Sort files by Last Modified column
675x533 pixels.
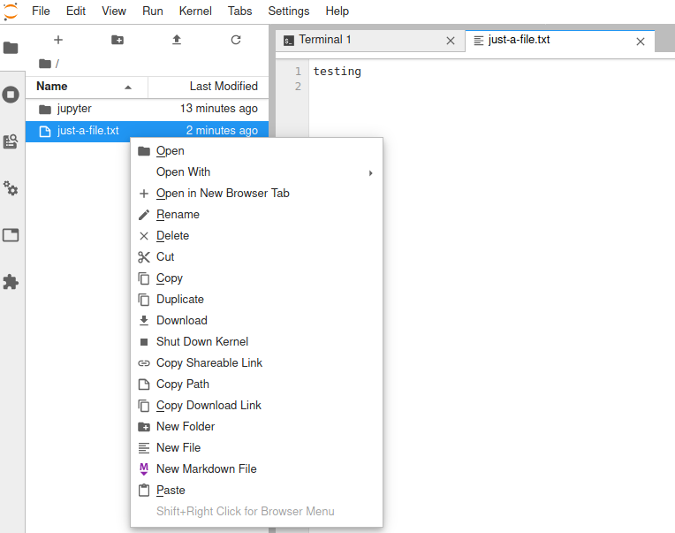click(x=208, y=87)
